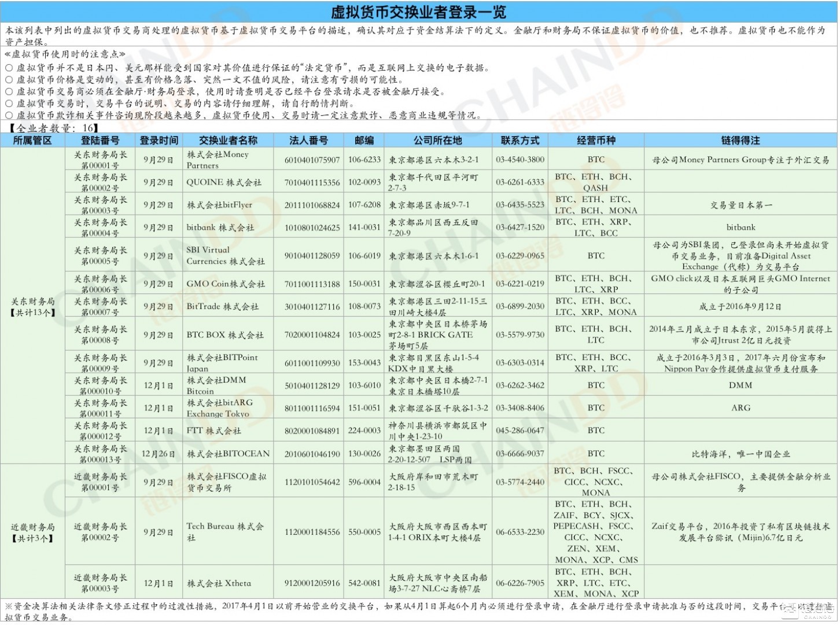The image size is (840, 625).
Task: Click the 链得得注 column header
Action: click(740, 141)
